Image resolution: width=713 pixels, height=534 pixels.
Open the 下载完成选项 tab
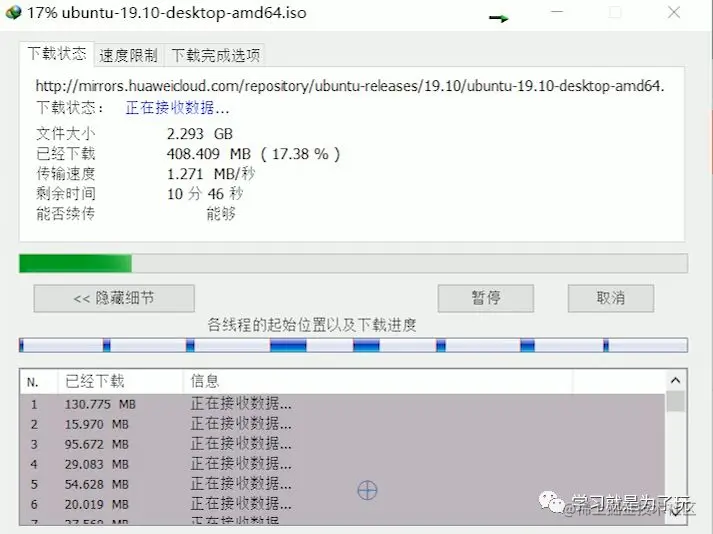click(216, 55)
